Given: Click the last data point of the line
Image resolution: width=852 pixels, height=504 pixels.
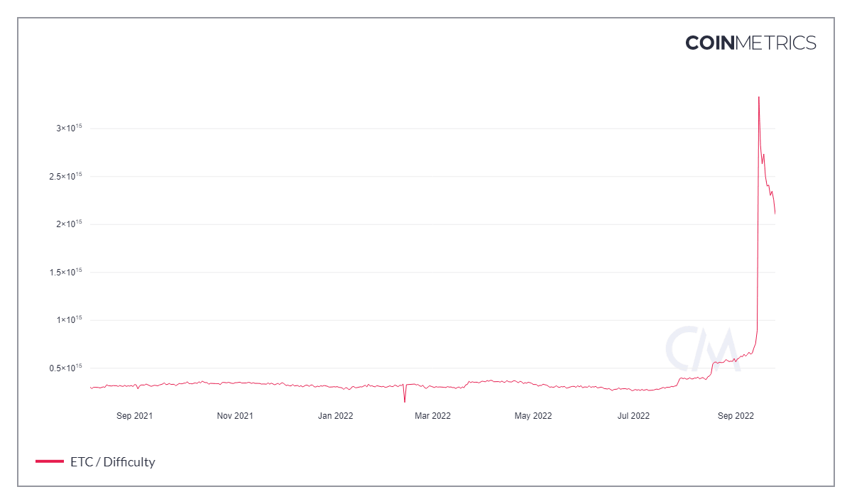Looking at the screenshot, I should coord(775,213).
